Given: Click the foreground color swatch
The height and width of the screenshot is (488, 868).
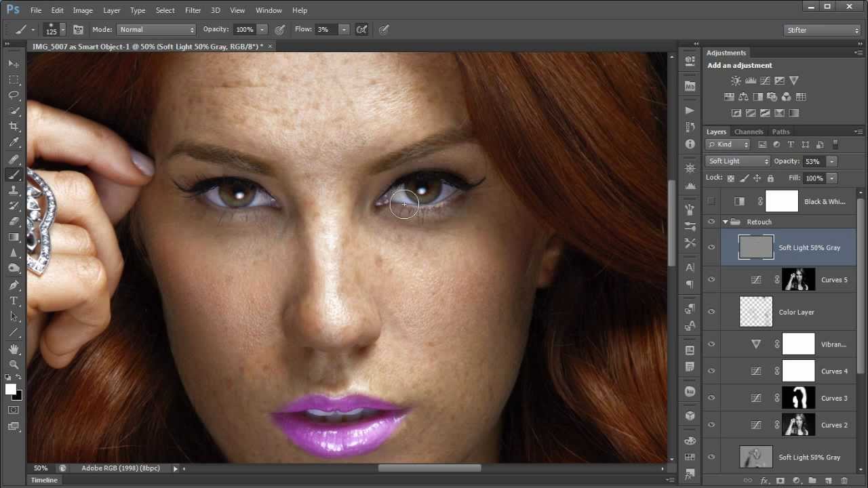Looking at the screenshot, I should (x=11, y=389).
